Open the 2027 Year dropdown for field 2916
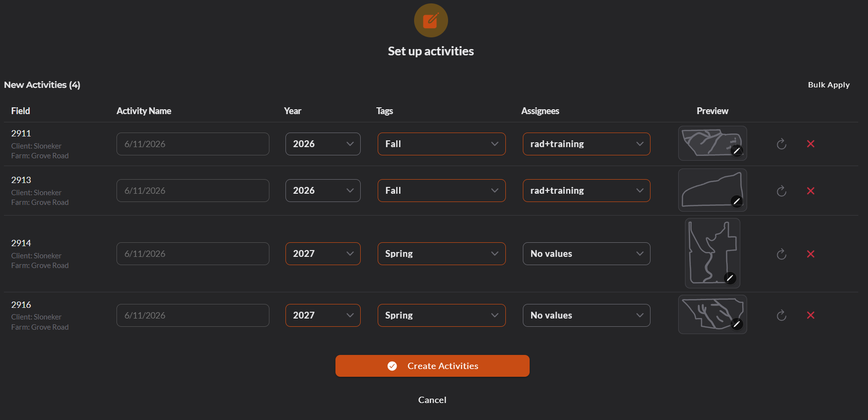 tap(323, 315)
